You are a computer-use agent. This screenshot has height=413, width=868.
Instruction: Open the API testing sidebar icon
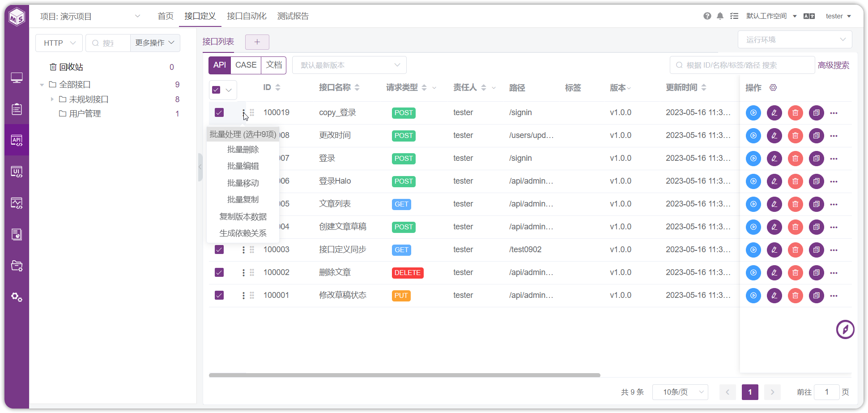[x=17, y=140]
